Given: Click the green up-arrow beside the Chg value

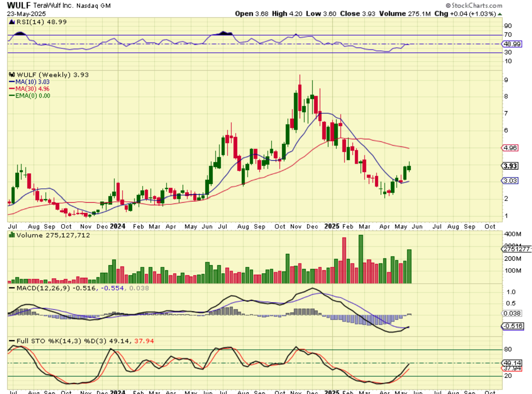Looking at the screenshot, I should click(499, 13).
